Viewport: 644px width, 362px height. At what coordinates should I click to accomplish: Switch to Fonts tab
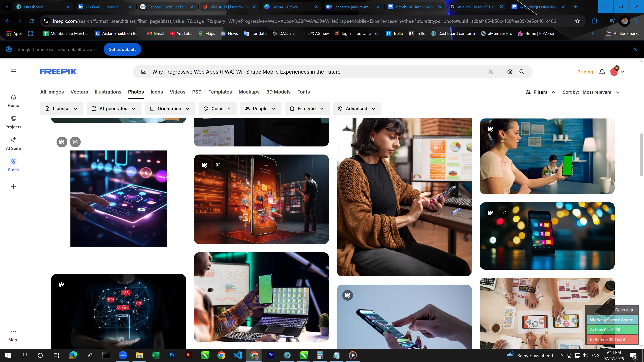click(304, 92)
